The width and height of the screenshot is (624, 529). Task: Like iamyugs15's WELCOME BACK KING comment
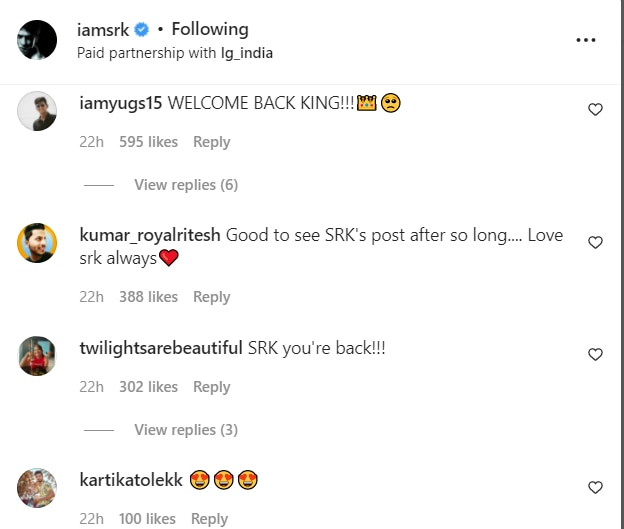[x=595, y=109]
